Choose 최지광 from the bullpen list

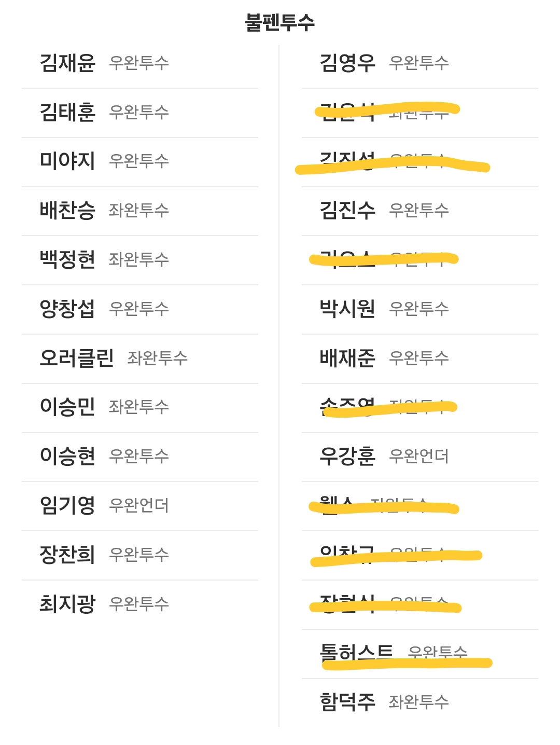tap(140, 604)
